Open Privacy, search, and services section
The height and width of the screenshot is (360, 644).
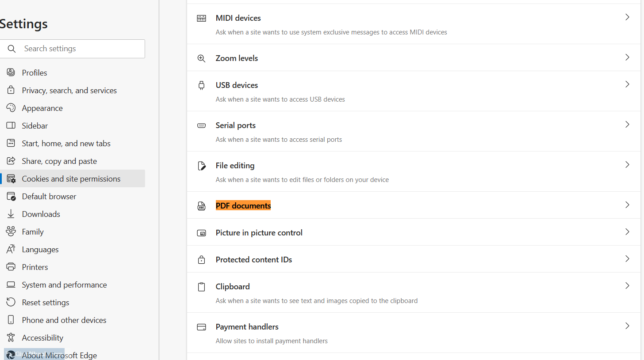click(x=69, y=91)
